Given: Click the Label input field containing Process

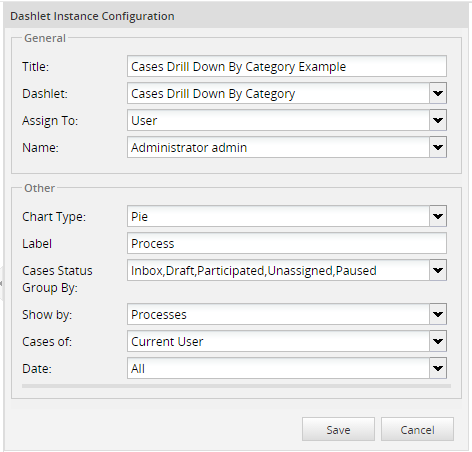Looking at the screenshot, I should [287, 243].
